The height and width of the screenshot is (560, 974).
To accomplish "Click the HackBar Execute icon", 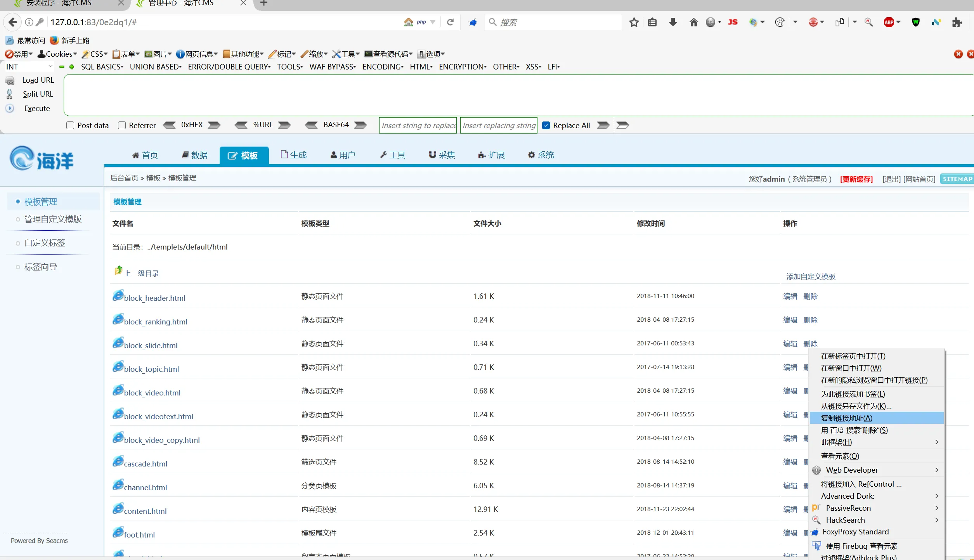I will [x=10, y=108].
